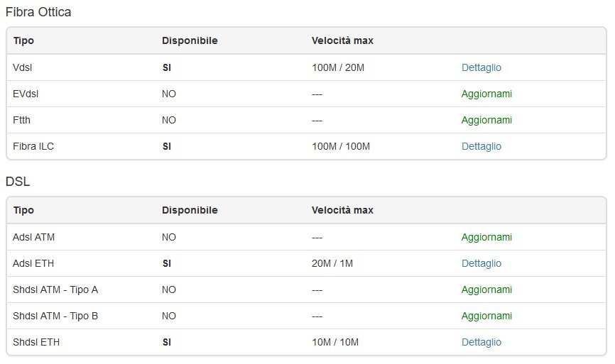Open Dettaglio for Shdsl ETH

(481, 342)
